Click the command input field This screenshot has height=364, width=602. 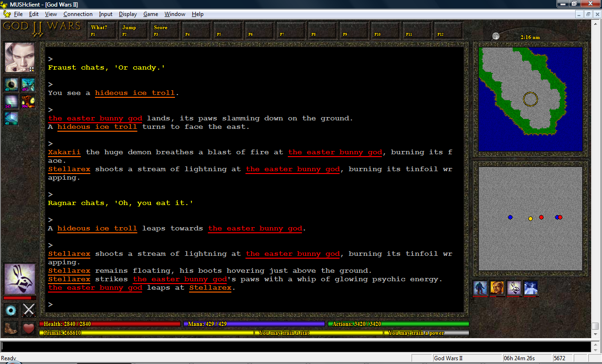(x=295, y=347)
